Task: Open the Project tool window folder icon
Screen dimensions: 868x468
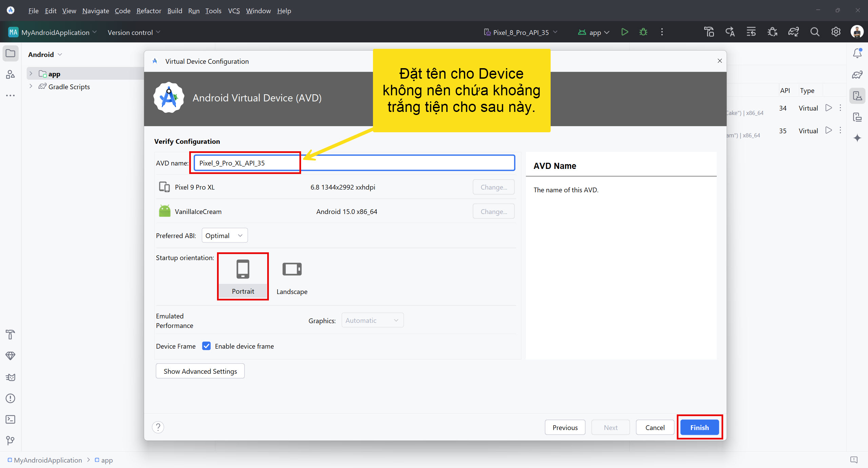Action: click(x=11, y=54)
